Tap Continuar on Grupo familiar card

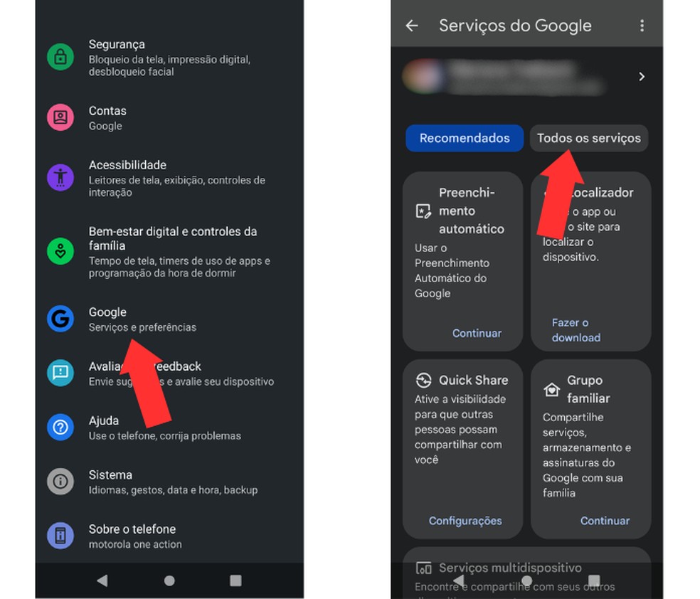(x=605, y=521)
